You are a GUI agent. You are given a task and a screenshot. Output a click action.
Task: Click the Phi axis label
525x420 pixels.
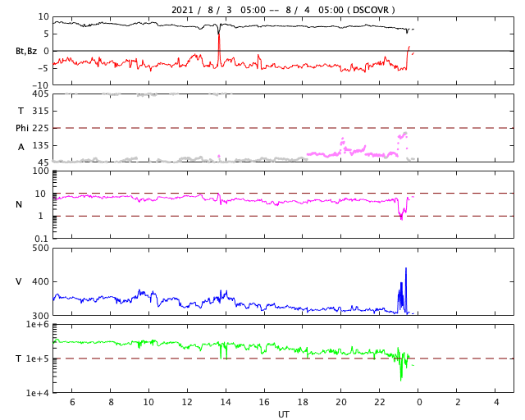tap(22, 128)
